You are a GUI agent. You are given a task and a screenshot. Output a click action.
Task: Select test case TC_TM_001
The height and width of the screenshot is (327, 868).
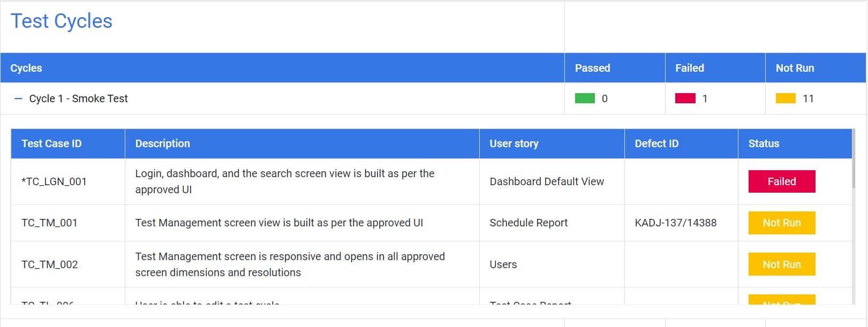pyautogui.click(x=49, y=223)
